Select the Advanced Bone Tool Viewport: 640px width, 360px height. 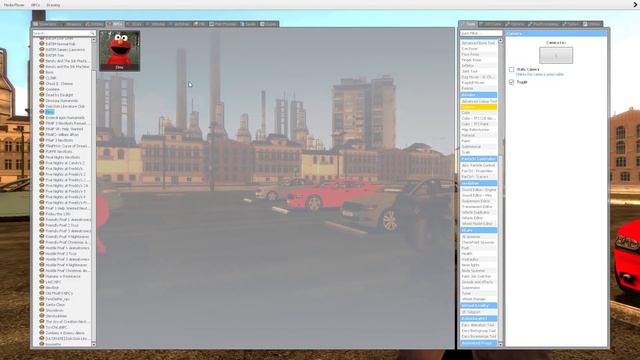479,43
